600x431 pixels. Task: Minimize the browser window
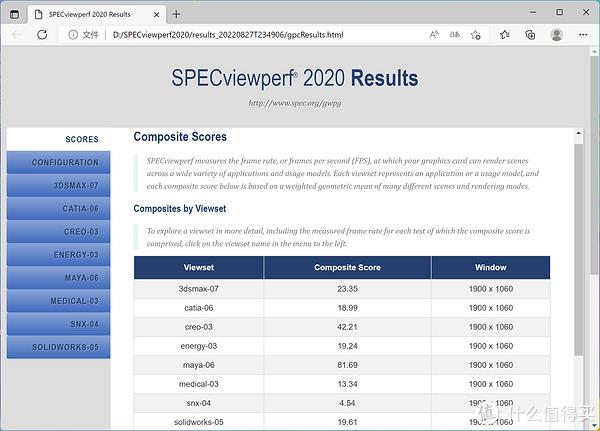(533, 12)
